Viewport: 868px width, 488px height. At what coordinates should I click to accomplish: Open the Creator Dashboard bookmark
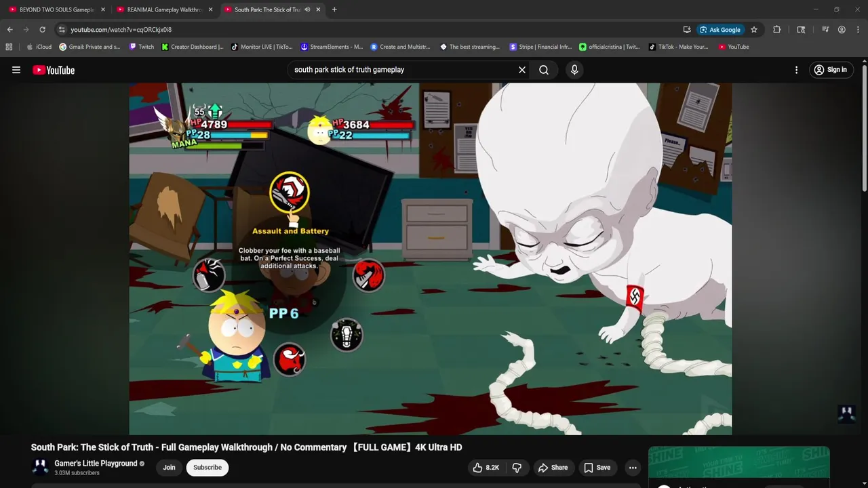point(193,47)
